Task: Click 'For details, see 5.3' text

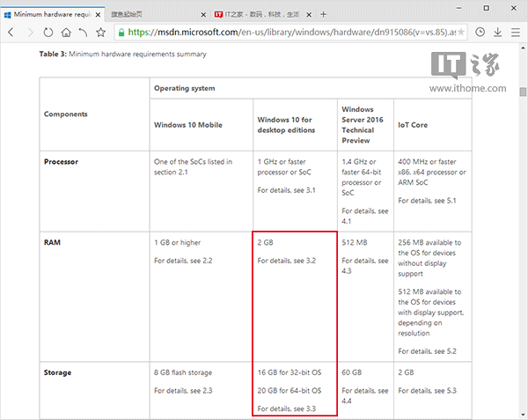Action: point(427,391)
